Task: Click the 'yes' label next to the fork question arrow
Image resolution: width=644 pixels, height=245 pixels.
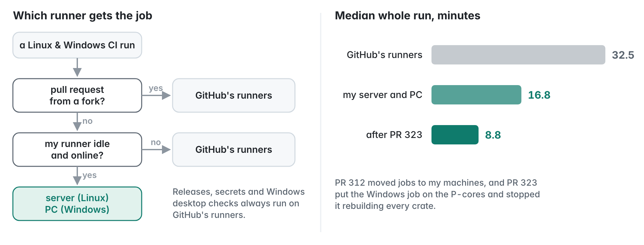Action: tap(156, 88)
